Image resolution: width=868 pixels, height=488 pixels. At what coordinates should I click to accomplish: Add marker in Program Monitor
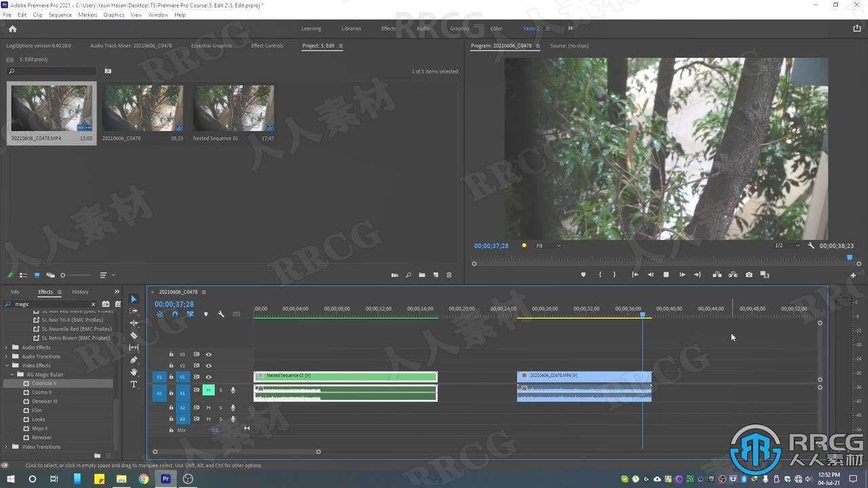click(x=583, y=274)
